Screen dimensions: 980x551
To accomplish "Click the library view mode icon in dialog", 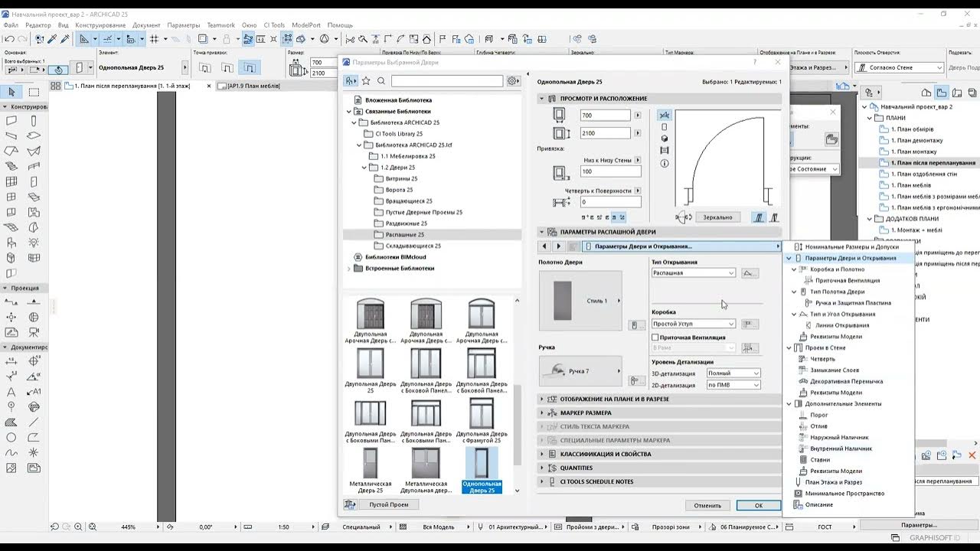I will [x=351, y=80].
